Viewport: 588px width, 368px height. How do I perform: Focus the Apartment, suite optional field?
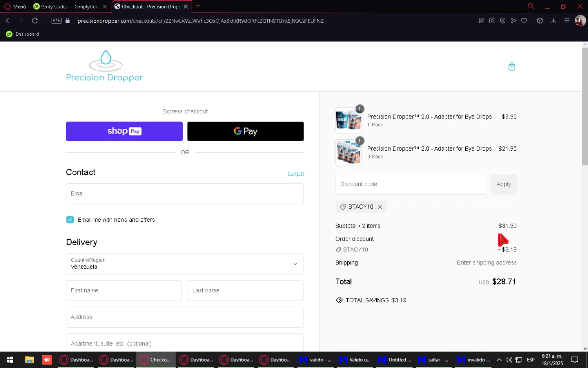click(185, 343)
